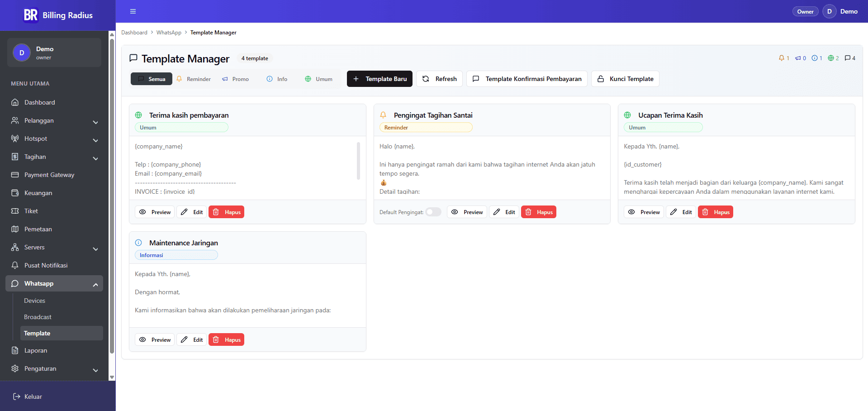
Task: Click the Owner role badge
Action: pos(805,11)
